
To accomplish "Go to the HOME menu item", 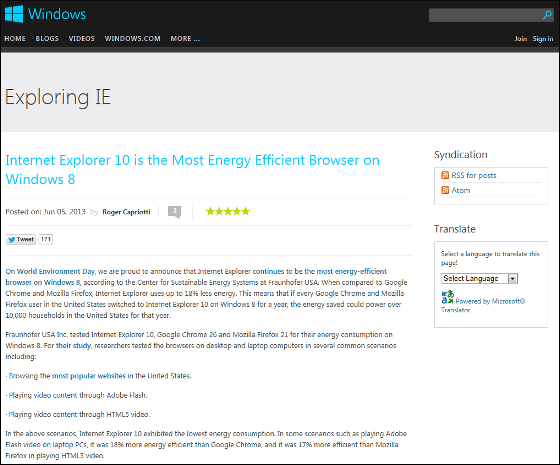I will [15, 39].
